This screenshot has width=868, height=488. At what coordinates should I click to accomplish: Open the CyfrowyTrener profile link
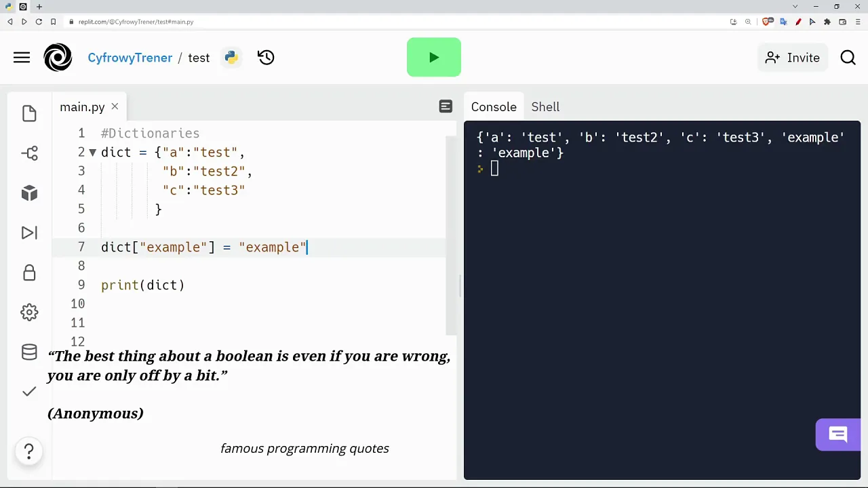click(130, 58)
